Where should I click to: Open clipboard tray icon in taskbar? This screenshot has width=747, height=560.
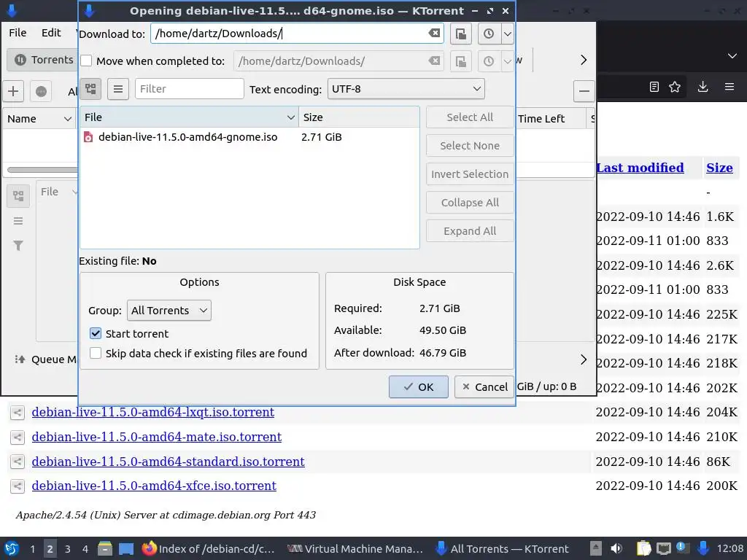(643, 548)
